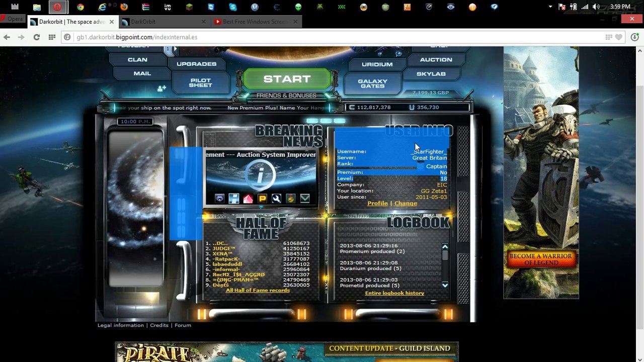Open the PILOT SHEET section

tap(200, 83)
